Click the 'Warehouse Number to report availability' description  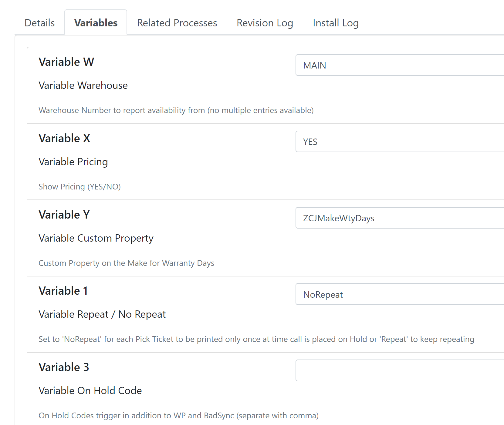tap(176, 110)
